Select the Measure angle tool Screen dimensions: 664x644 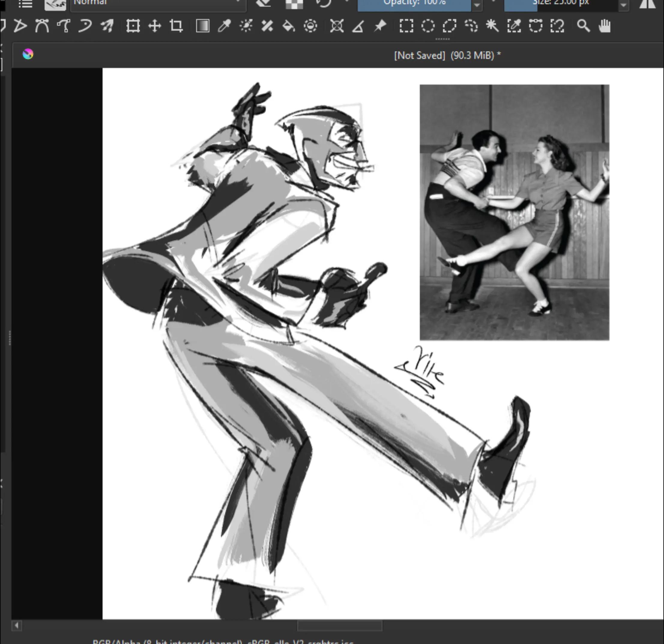point(358,26)
